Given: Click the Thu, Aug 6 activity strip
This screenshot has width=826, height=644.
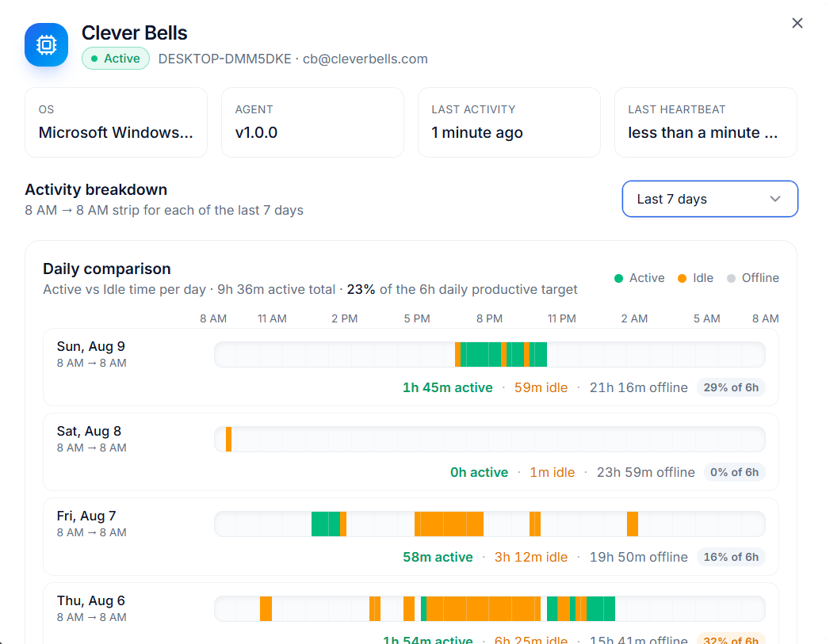Looking at the screenshot, I should (489, 608).
